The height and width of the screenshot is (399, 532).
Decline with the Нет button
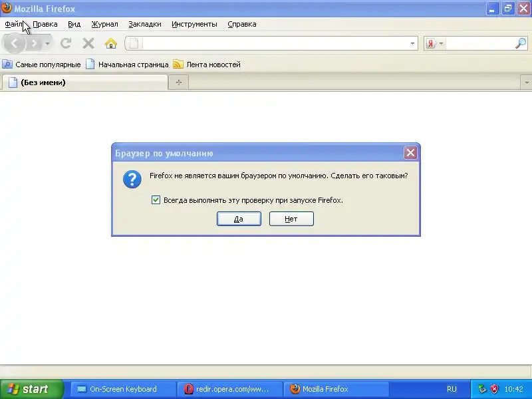[291, 219]
